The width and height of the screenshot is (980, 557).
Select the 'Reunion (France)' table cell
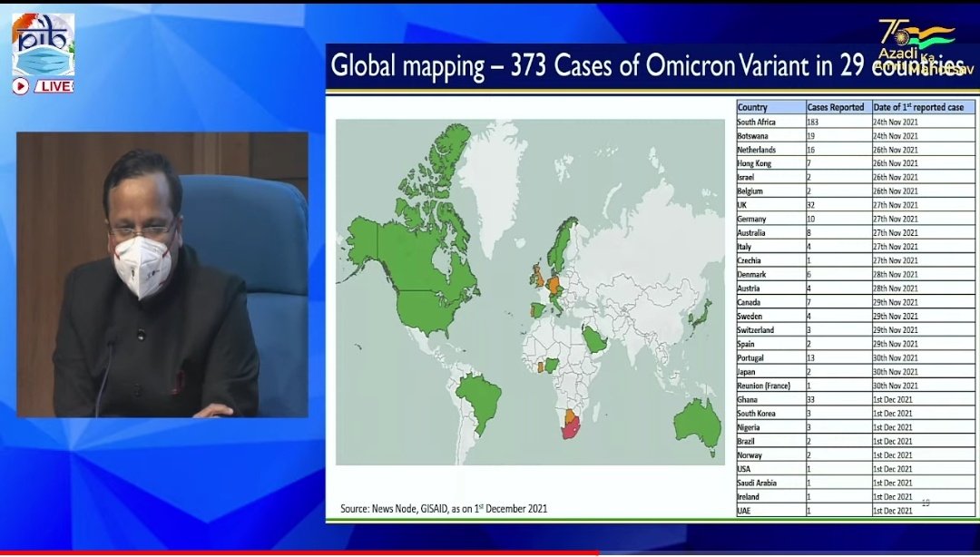(771, 385)
